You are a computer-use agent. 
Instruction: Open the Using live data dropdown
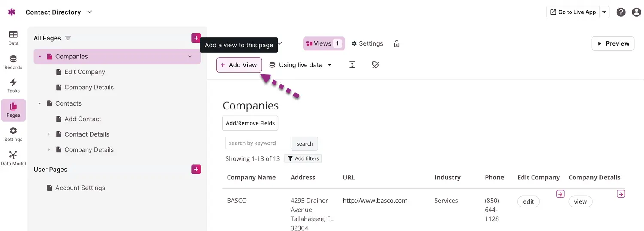click(x=301, y=65)
